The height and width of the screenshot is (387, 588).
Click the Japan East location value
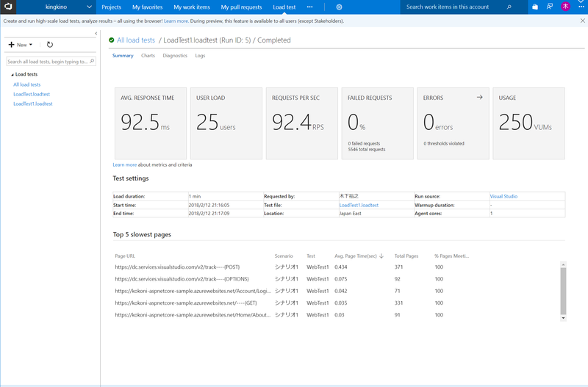point(351,214)
